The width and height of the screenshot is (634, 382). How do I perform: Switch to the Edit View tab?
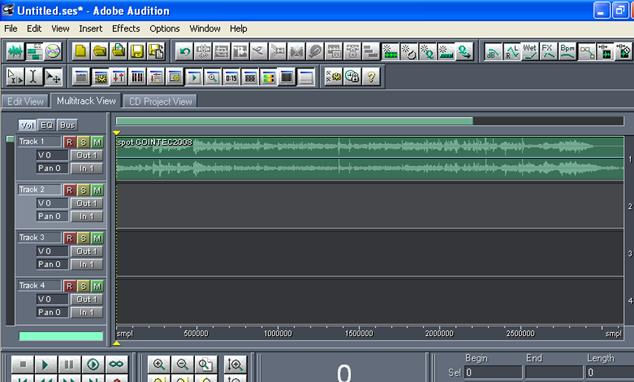[x=25, y=101]
